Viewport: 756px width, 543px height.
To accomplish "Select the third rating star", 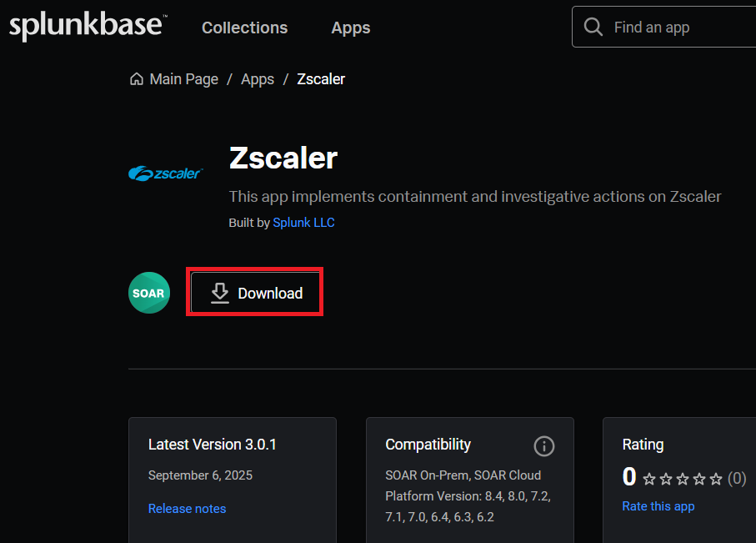I will (x=683, y=479).
